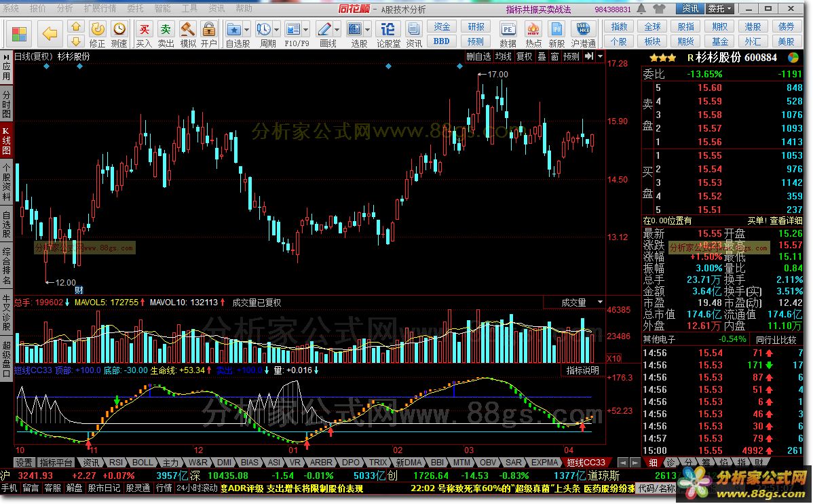Open the 牛叉诊股 side tab

pos(6,313)
